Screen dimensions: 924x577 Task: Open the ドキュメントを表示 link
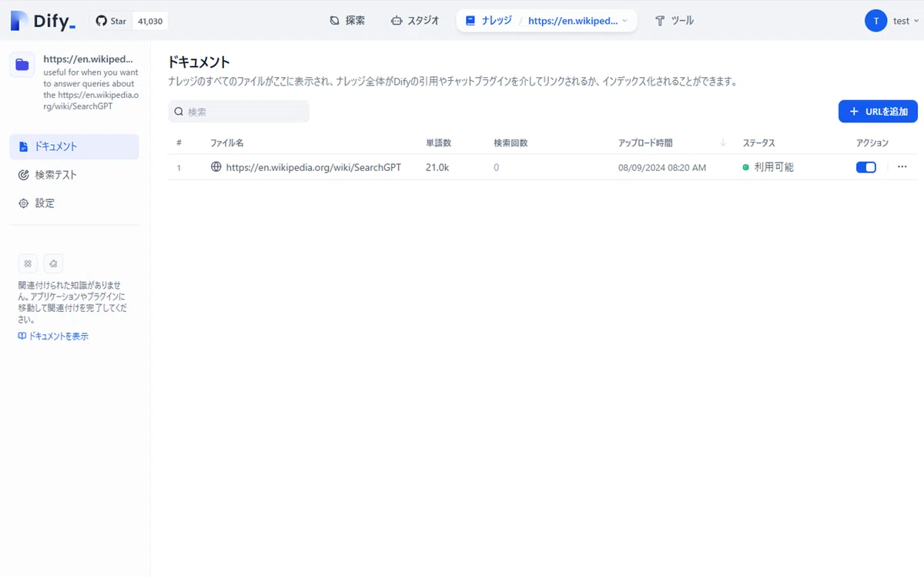tap(53, 337)
